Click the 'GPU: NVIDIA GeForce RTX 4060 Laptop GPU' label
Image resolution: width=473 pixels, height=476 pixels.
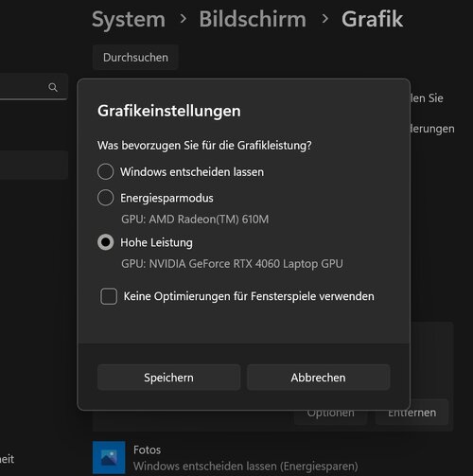click(x=232, y=264)
